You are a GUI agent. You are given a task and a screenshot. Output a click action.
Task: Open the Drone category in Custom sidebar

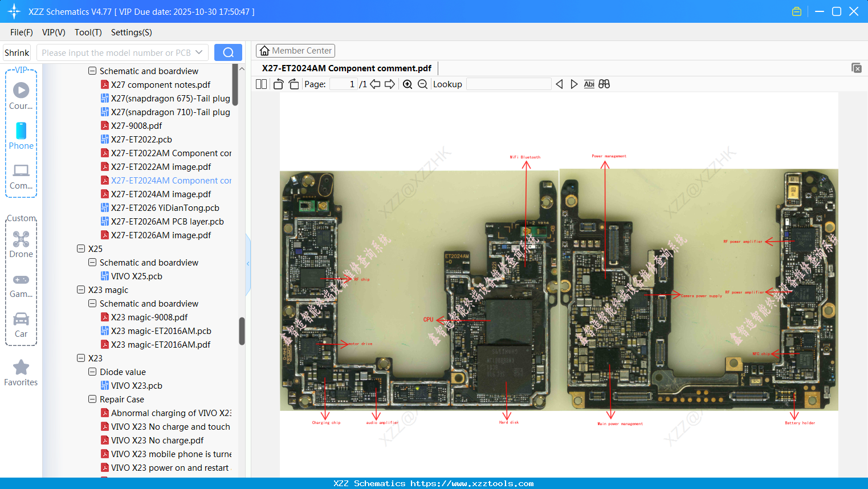pyautogui.click(x=21, y=243)
